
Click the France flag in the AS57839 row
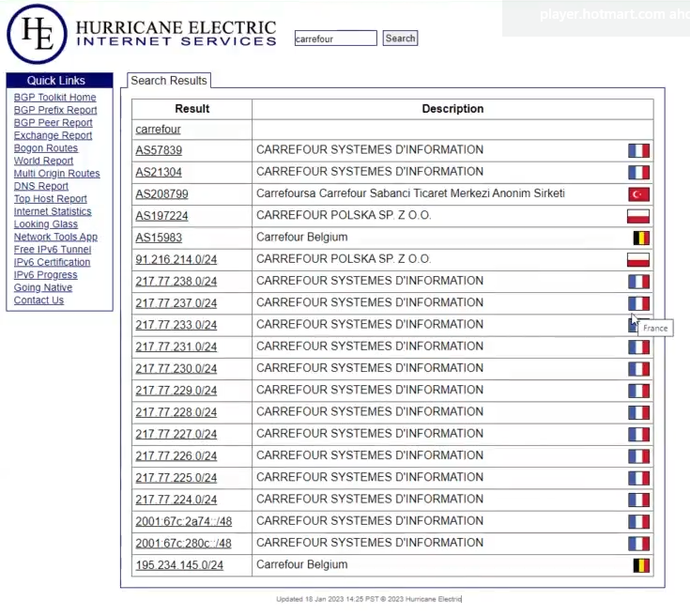tap(638, 150)
